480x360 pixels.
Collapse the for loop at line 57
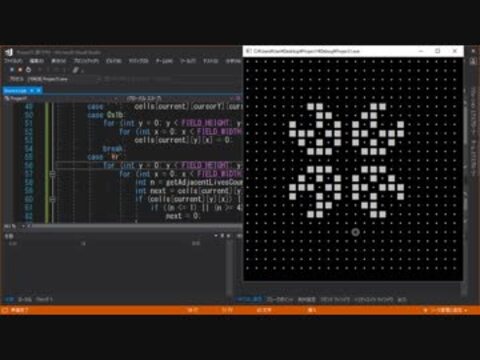click(52, 174)
